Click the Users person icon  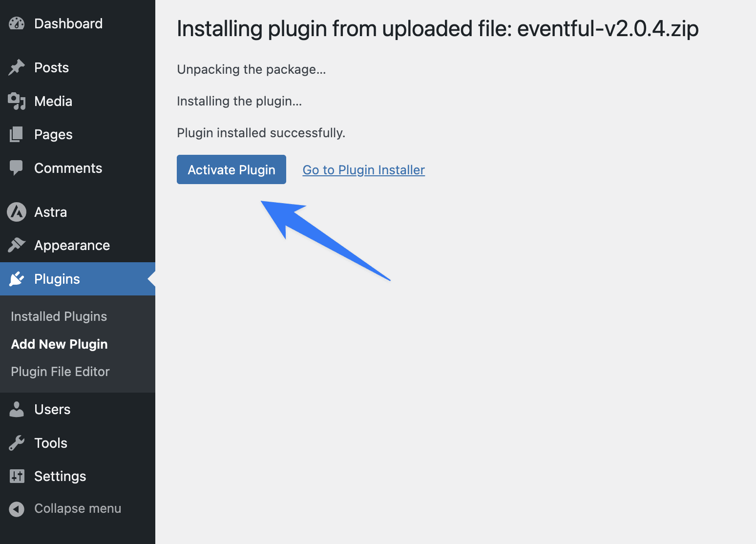click(17, 409)
